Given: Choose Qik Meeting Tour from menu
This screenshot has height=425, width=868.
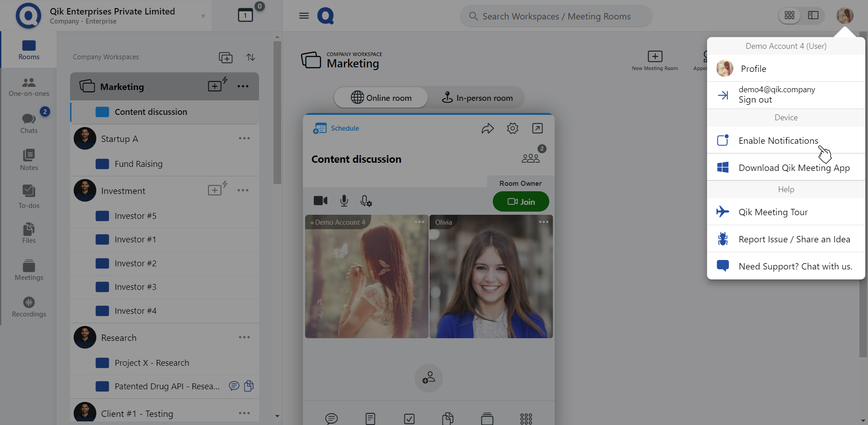Looking at the screenshot, I should tap(773, 212).
